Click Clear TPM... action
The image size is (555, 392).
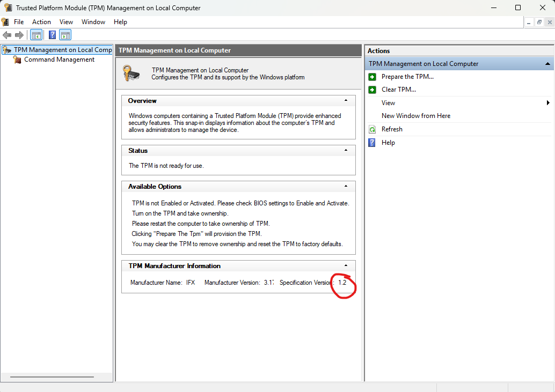coord(399,90)
